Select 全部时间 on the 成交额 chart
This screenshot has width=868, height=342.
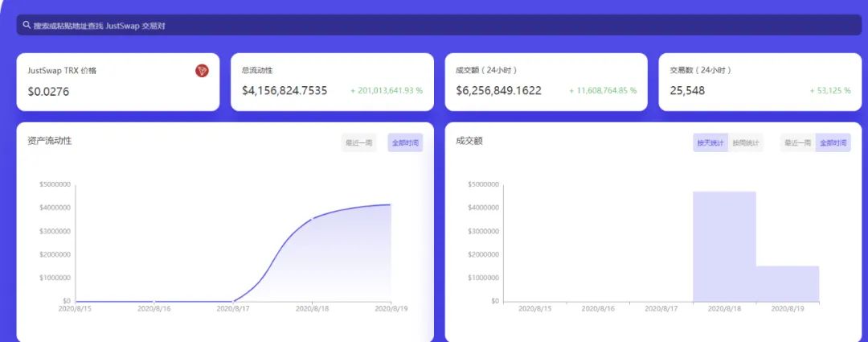[833, 143]
